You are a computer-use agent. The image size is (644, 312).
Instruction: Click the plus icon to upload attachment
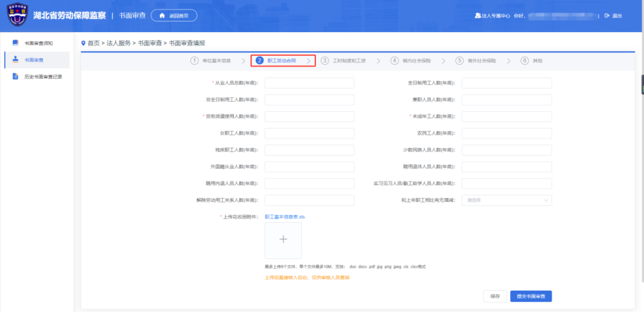pyautogui.click(x=283, y=240)
